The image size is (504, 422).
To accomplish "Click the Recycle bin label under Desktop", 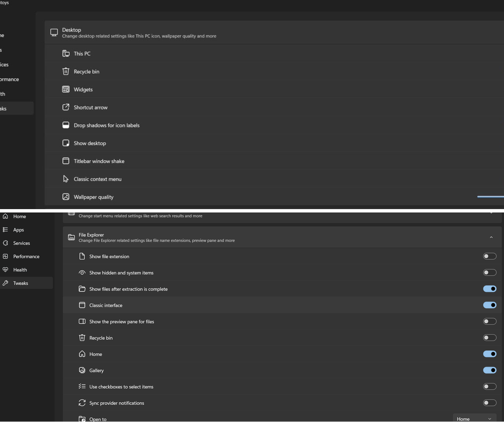I will [87, 72].
